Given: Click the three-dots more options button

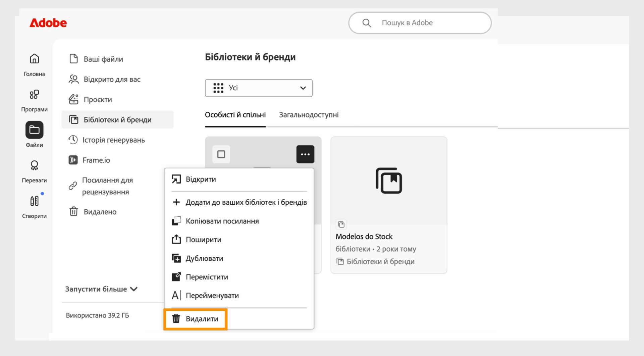Looking at the screenshot, I should 305,154.
